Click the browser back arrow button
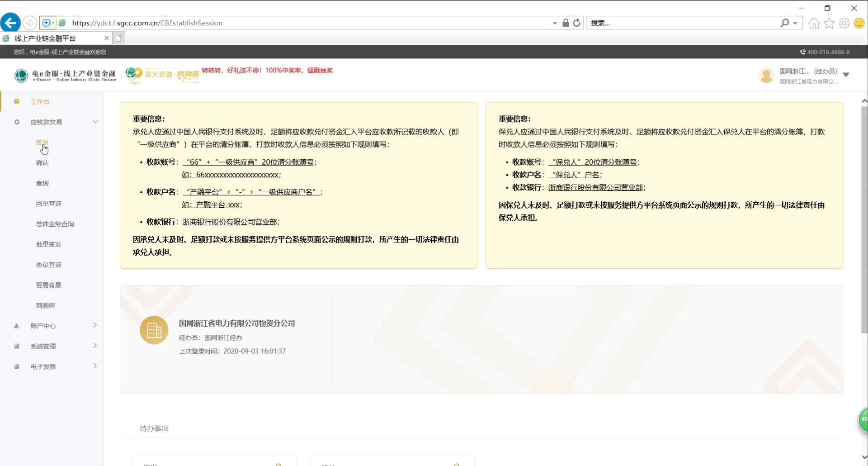The width and height of the screenshot is (868, 466). tap(10, 23)
